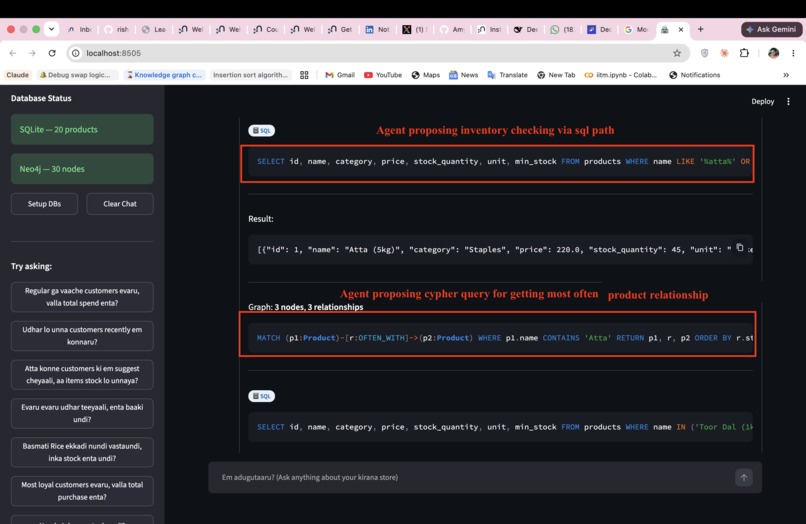This screenshot has height=524, width=806.
Task: Open the Notifications bookmark
Action: pyautogui.click(x=694, y=75)
